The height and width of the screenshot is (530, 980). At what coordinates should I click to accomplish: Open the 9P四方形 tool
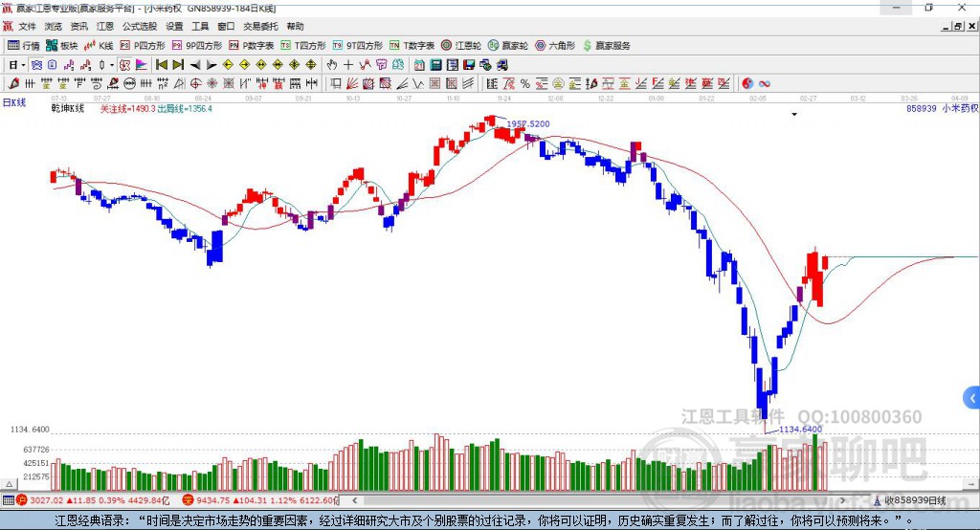(197, 46)
